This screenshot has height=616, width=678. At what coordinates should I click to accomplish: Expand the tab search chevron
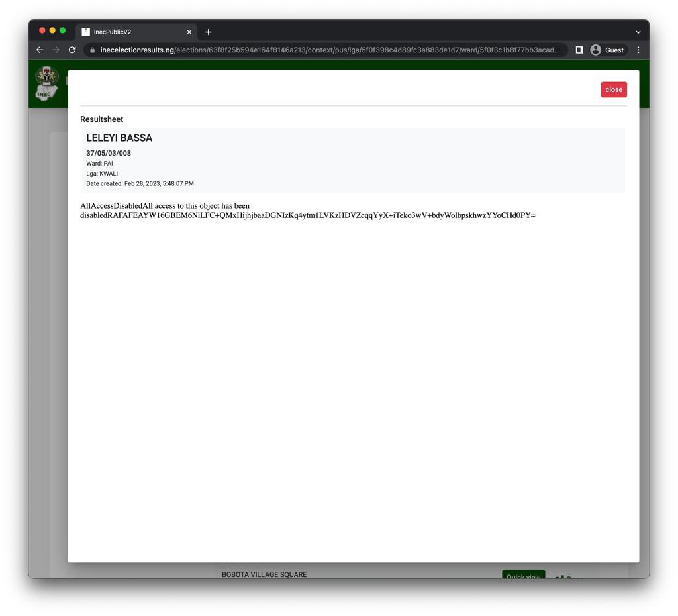[638, 32]
